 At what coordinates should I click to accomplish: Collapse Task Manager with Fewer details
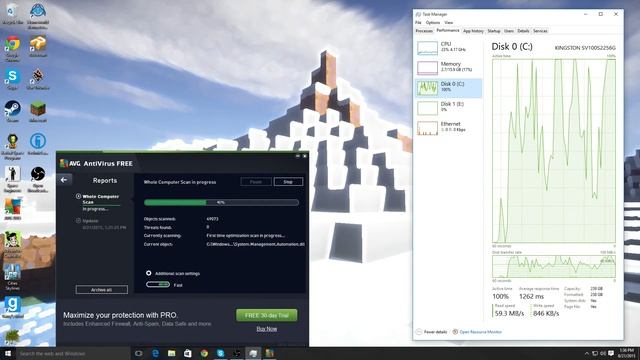[431, 332]
